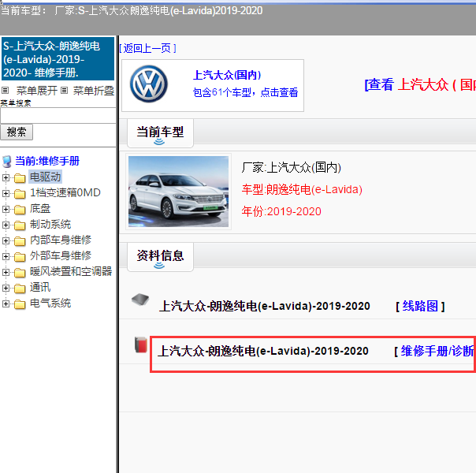This screenshot has width=476, height=473.
Task: Click the 电气系统 folder icon
Action: [x=20, y=304]
